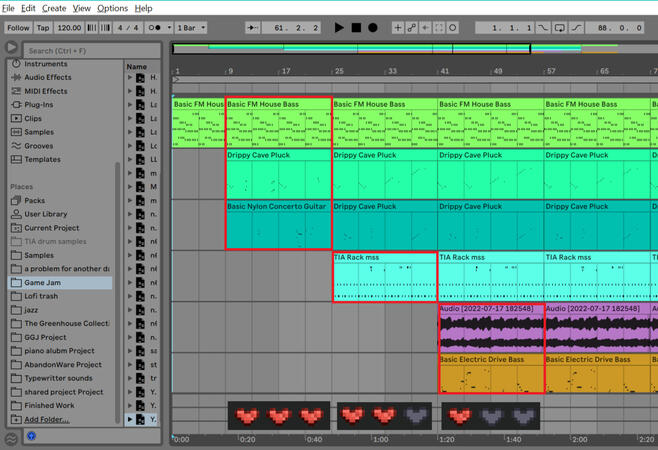The width and height of the screenshot is (658, 450).
Task: Toggle the Back to Arrangement arrow button
Action: tap(425, 28)
